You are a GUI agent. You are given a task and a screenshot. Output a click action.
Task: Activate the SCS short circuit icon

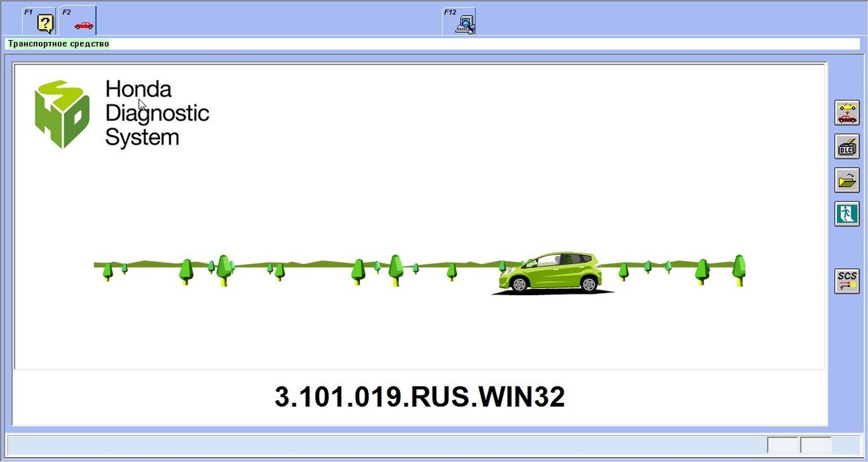click(x=847, y=281)
